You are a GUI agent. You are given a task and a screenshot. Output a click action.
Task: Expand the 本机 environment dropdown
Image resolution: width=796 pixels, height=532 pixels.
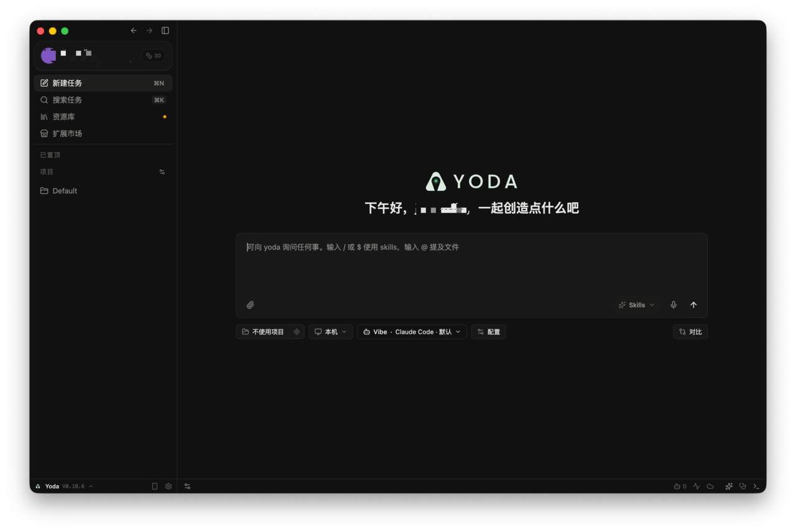(x=331, y=332)
